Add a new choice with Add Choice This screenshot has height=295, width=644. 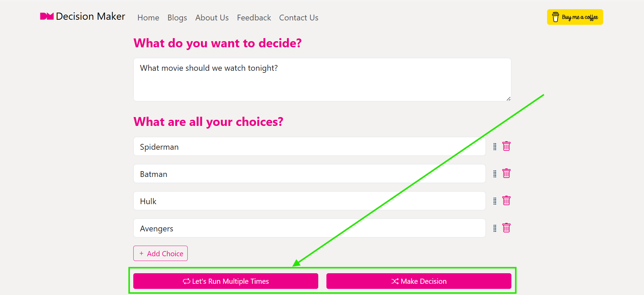[x=160, y=253]
